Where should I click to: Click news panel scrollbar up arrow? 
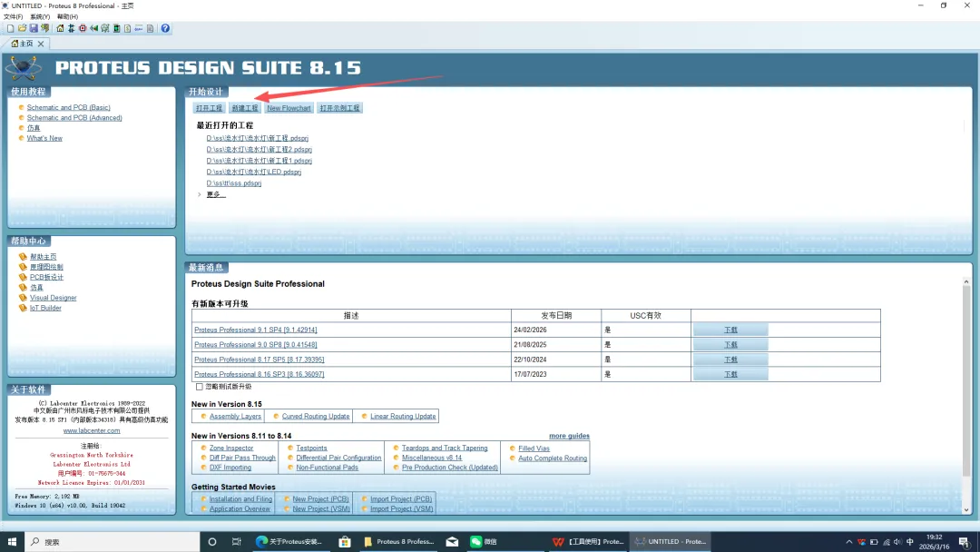(966, 282)
